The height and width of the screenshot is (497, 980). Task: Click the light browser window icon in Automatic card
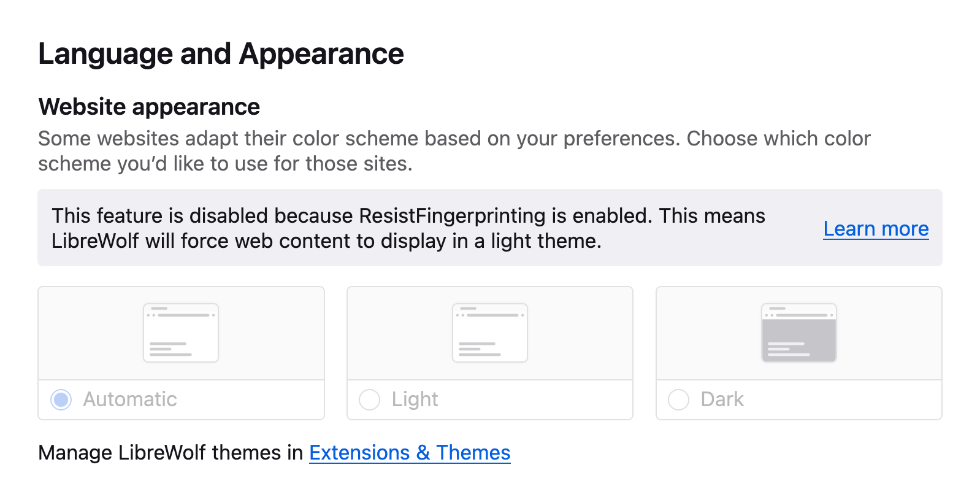pos(180,332)
